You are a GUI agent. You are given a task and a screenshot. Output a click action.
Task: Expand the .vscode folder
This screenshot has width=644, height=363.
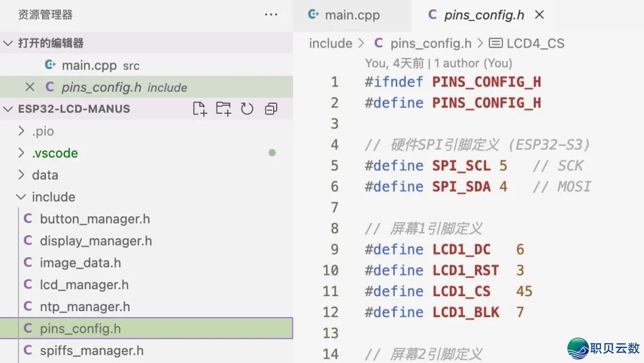pyautogui.click(x=54, y=153)
